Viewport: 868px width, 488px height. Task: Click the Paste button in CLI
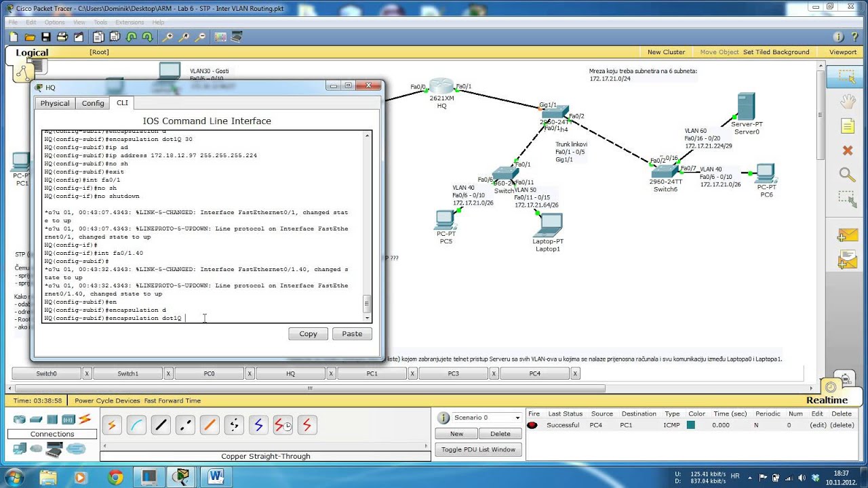352,333
